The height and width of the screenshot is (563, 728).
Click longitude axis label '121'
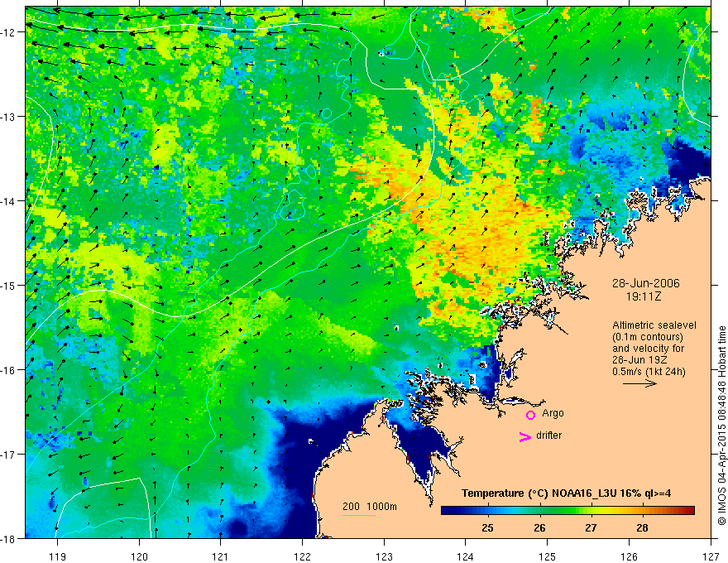click(x=221, y=556)
